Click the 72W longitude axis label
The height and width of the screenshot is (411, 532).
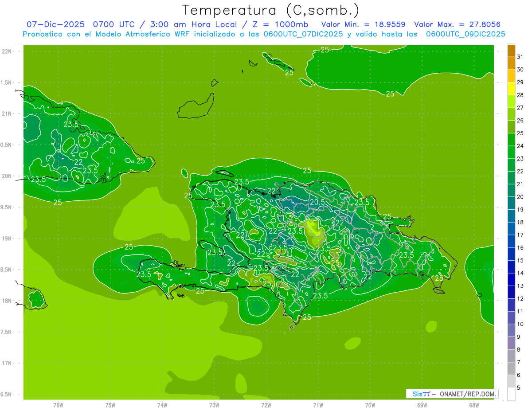(x=266, y=405)
